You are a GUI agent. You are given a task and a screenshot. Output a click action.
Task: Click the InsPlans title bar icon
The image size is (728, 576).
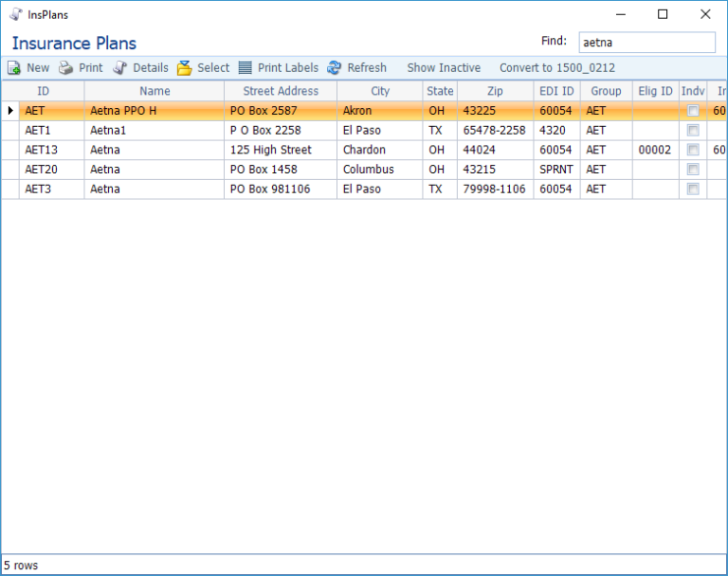coord(16,14)
